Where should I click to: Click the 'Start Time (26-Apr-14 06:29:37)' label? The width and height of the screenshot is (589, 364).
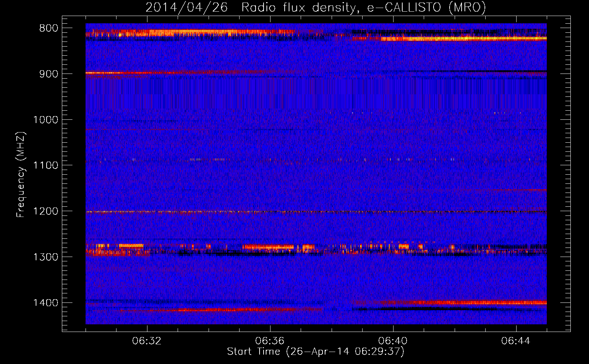(316, 352)
